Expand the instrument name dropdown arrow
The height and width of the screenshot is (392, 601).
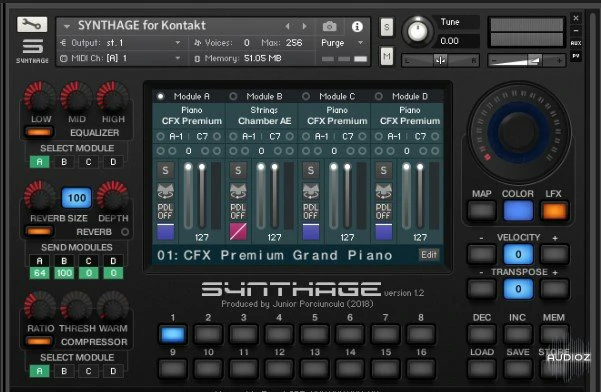click(67, 26)
